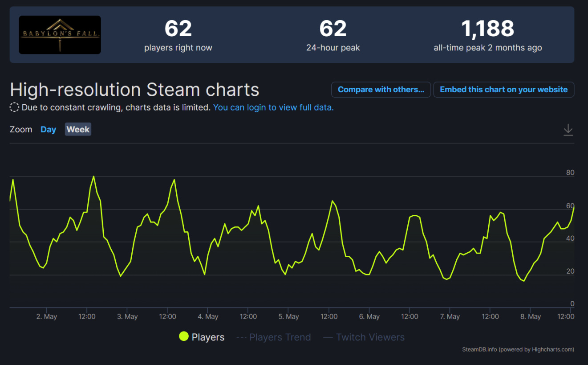Click the 80 y-axis label

570,172
